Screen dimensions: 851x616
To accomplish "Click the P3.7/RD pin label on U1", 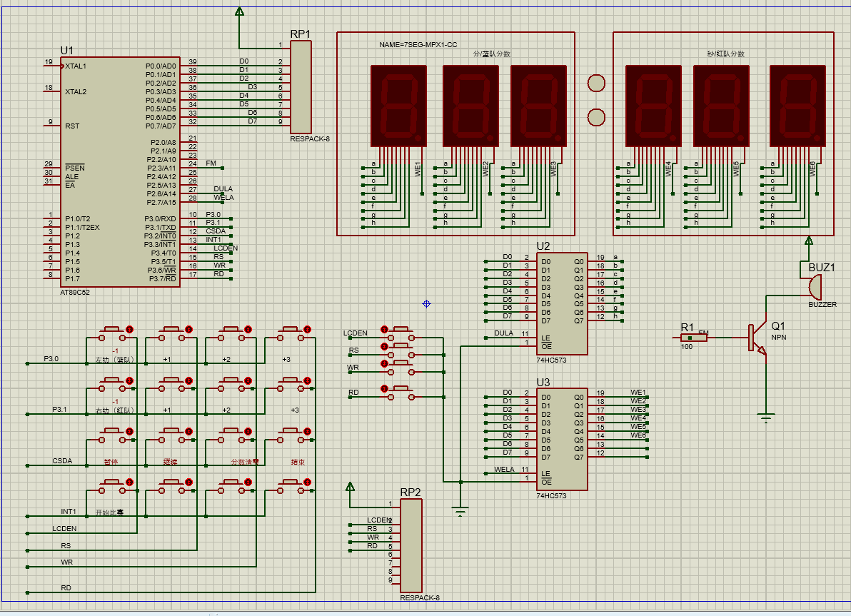I will point(163,279).
